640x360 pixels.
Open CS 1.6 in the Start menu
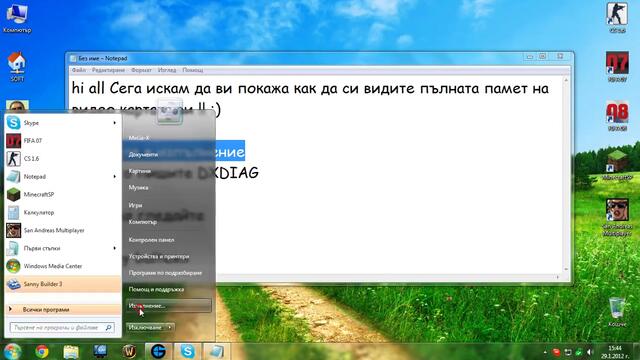[x=62, y=159]
